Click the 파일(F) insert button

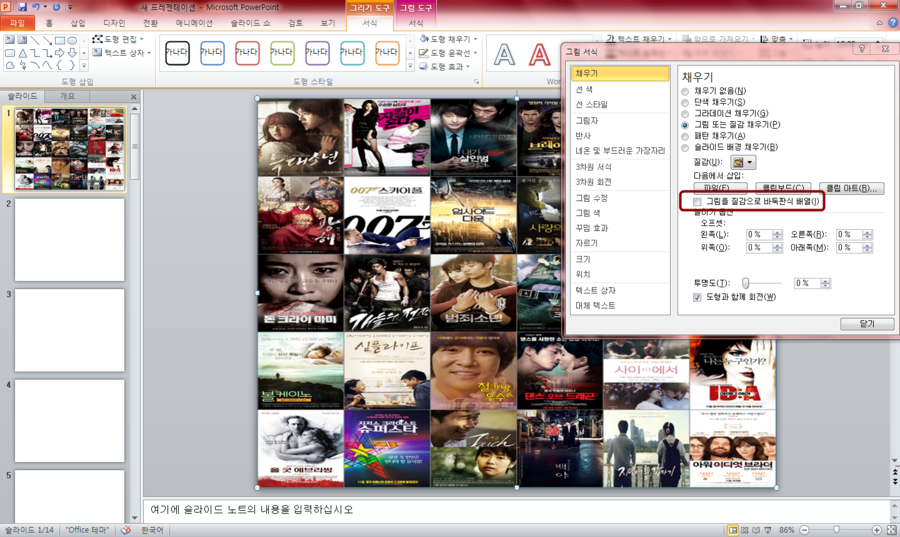[720, 188]
